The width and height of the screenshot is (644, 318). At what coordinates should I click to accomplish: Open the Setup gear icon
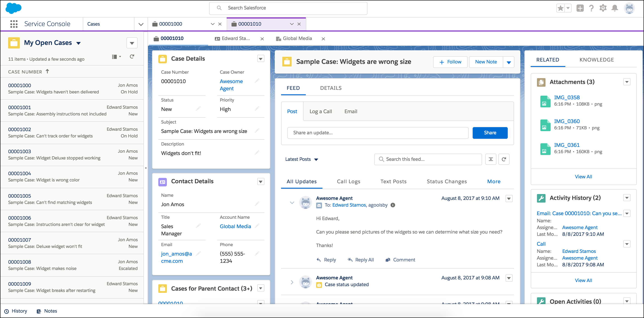(603, 8)
